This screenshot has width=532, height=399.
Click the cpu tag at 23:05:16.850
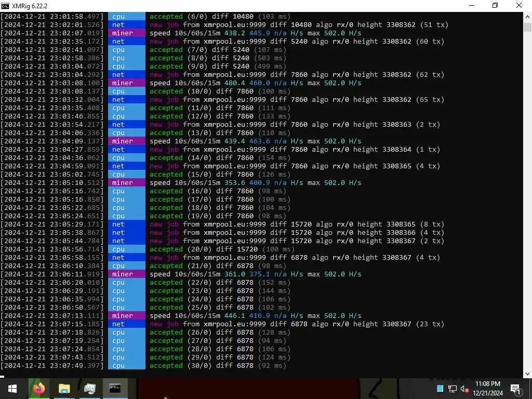pos(127,199)
